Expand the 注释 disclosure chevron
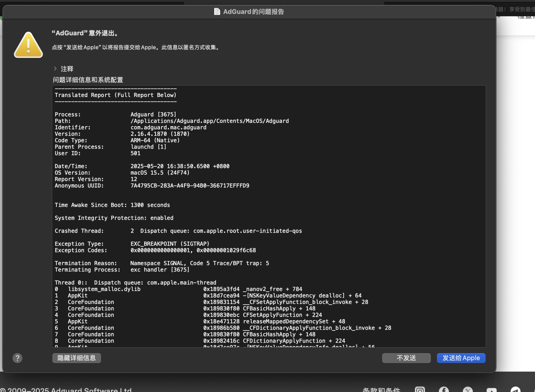535x392 pixels. point(55,69)
